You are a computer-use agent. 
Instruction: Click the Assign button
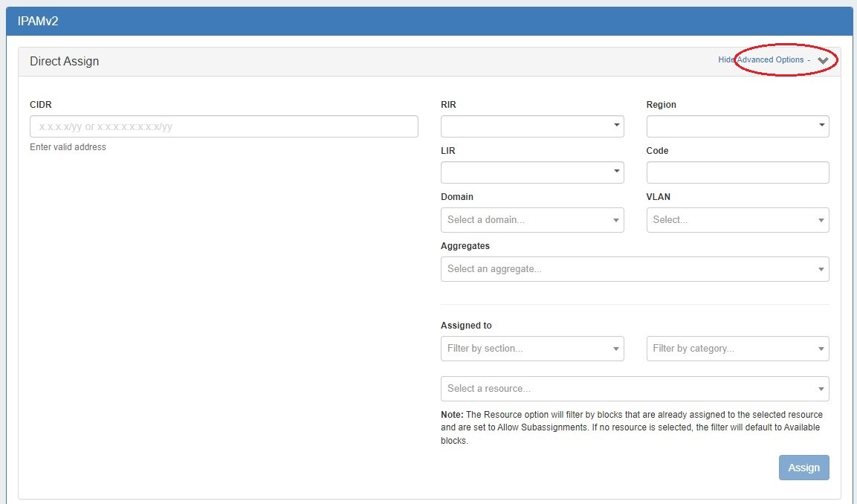click(803, 468)
